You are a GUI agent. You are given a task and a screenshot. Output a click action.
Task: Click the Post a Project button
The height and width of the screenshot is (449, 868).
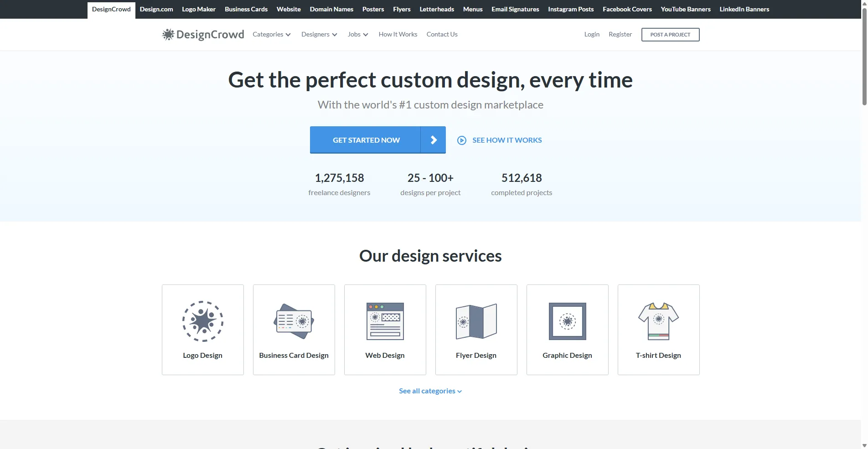tap(671, 35)
